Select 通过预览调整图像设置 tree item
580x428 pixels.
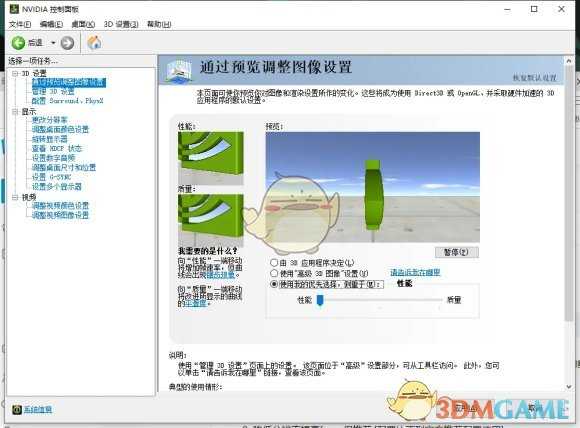coord(69,82)
